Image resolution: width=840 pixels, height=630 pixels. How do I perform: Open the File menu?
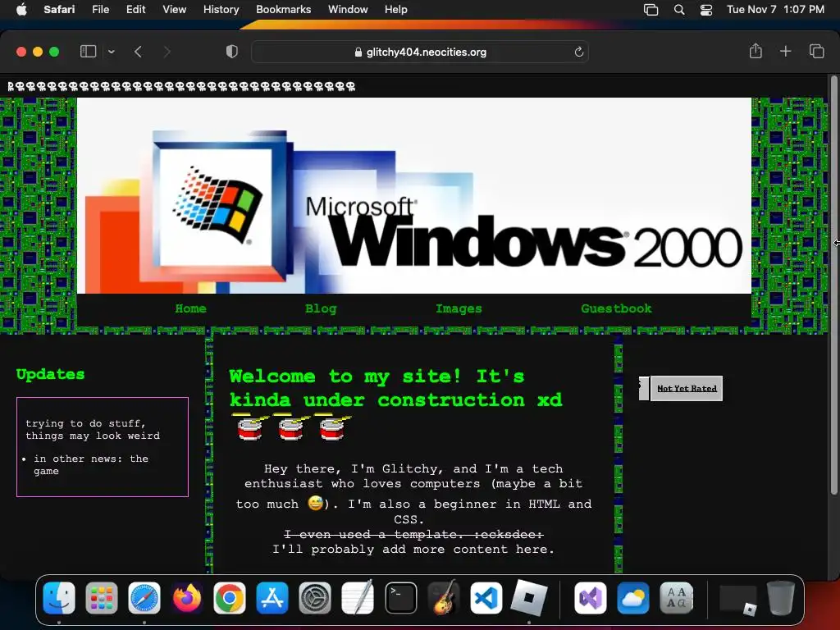pos(100,9)
